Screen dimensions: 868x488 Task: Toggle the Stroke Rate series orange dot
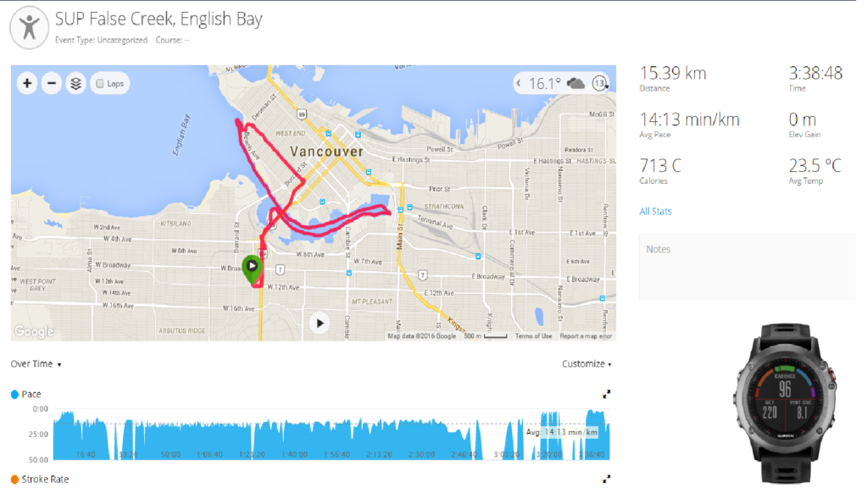coord(14,479)
